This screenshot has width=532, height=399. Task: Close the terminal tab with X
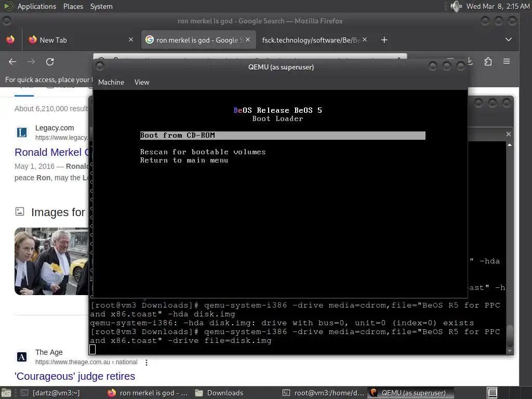click(509, 134)
